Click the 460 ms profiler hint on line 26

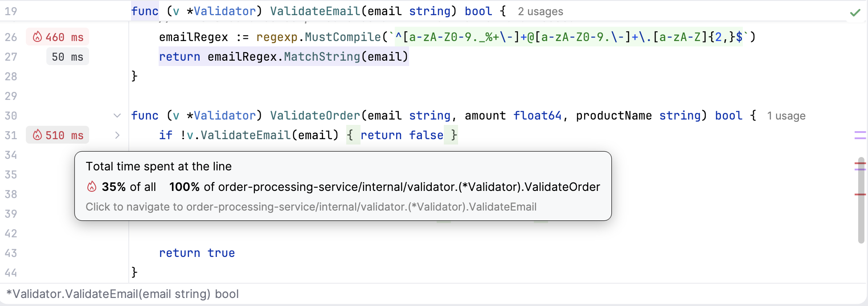57,37
